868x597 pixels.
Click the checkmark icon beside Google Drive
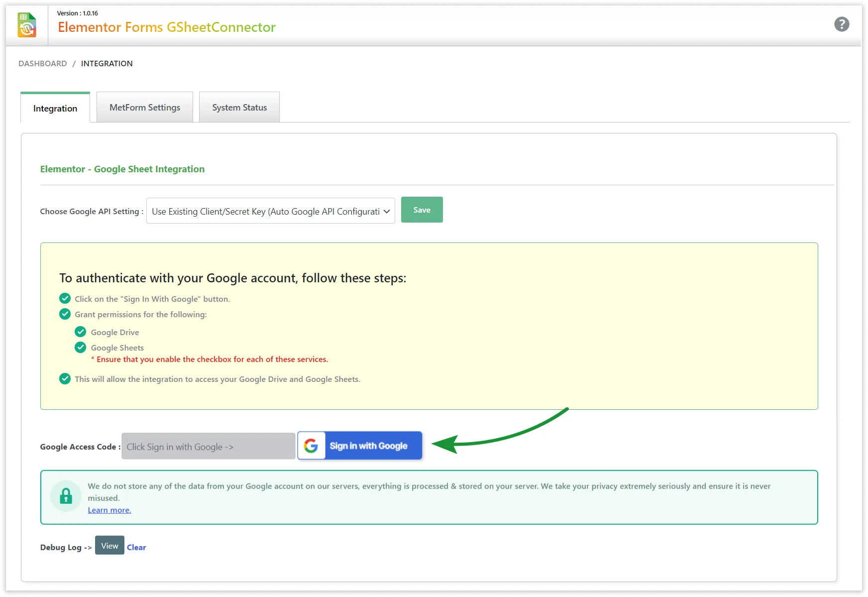(x=80, y=332)
